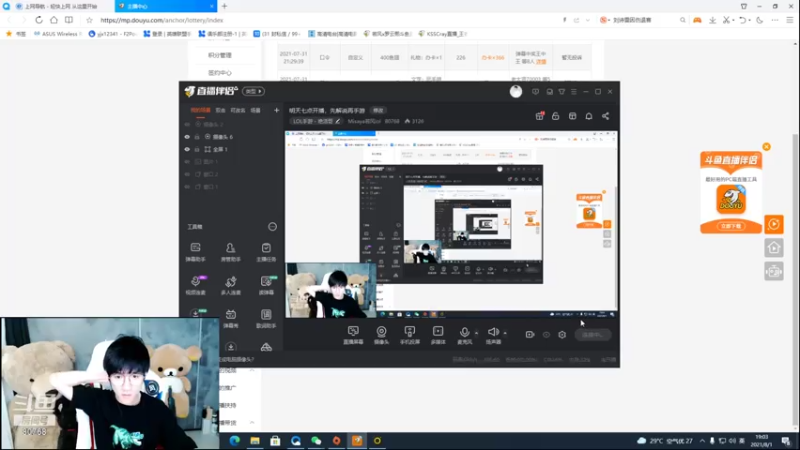The image size is (800, 450).
Task: Open 积分管理 sidebar menu item
Action: point(220,55)
